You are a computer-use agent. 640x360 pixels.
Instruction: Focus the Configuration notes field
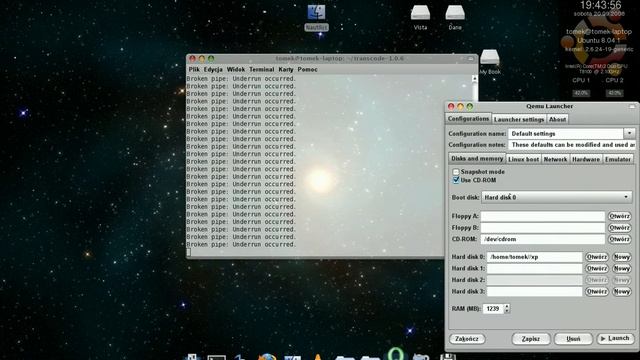(x=571, y=144)
